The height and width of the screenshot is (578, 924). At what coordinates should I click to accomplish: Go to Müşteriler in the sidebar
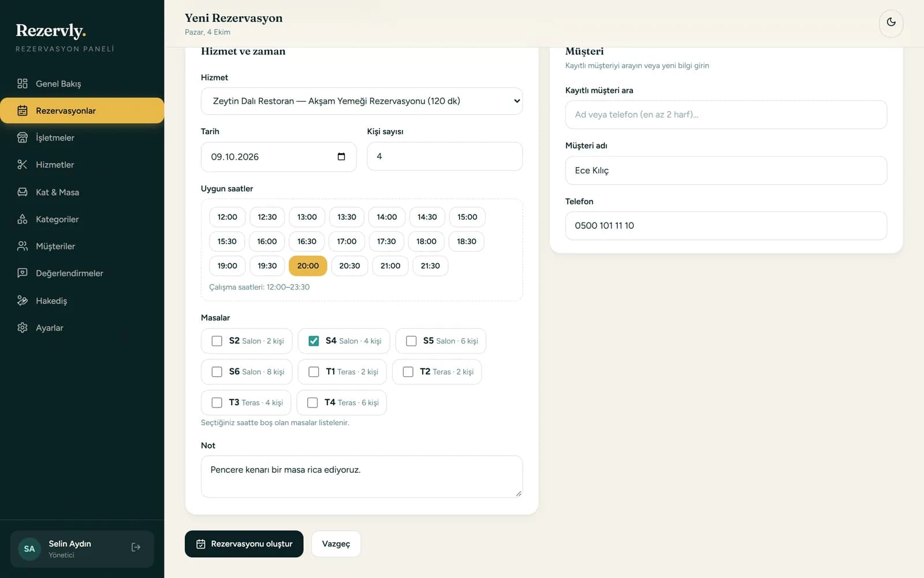[82, 246]
